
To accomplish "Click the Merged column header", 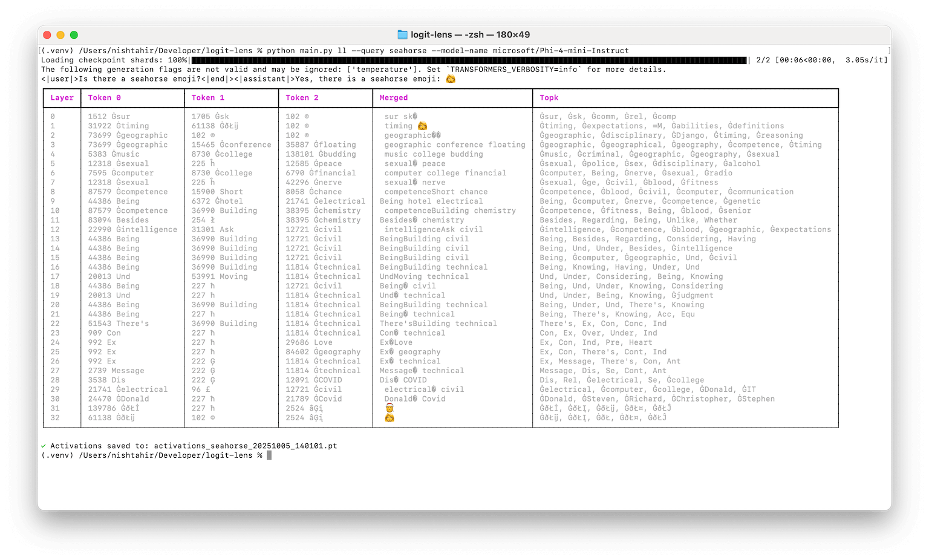I will pos(393,98).
